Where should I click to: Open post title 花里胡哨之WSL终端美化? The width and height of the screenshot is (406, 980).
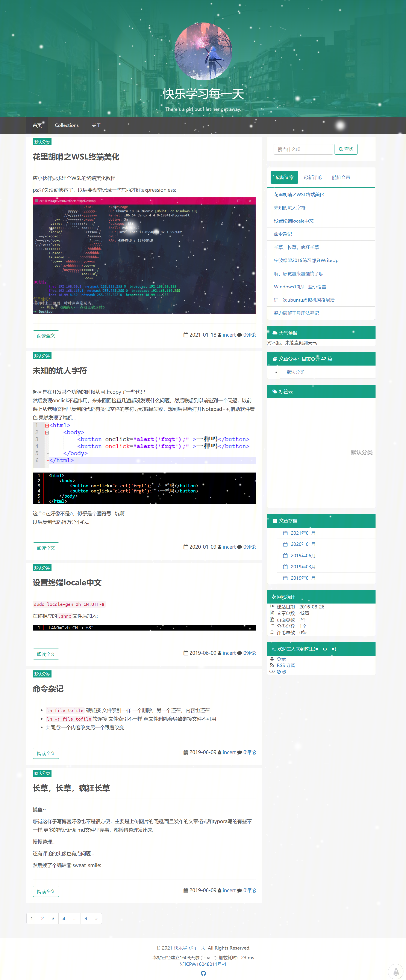pos(76,157)
